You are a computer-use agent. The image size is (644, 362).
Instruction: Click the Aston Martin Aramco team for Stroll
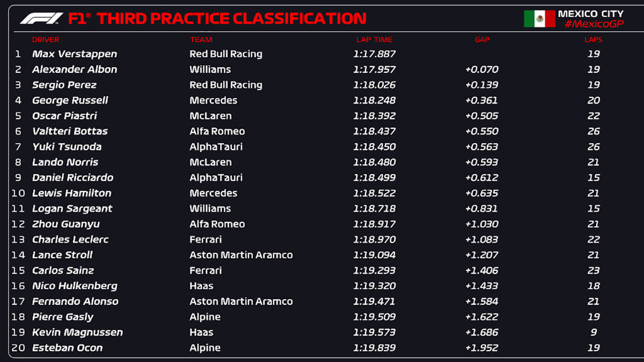[x=241, y=255]
